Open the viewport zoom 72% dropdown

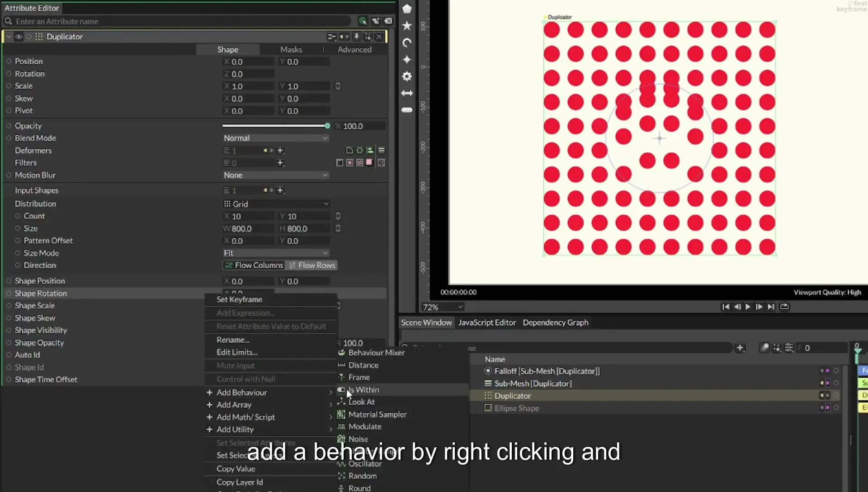coord(443,307)
